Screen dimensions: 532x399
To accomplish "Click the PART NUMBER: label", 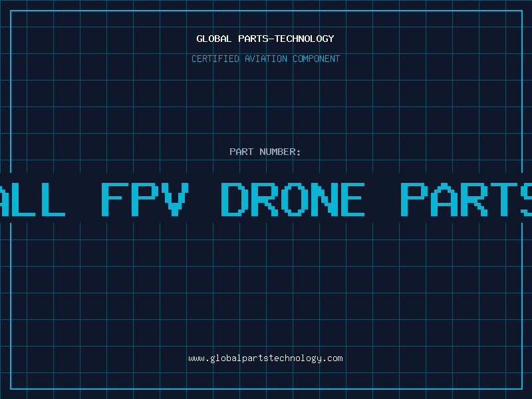I will tap(265, 152).
